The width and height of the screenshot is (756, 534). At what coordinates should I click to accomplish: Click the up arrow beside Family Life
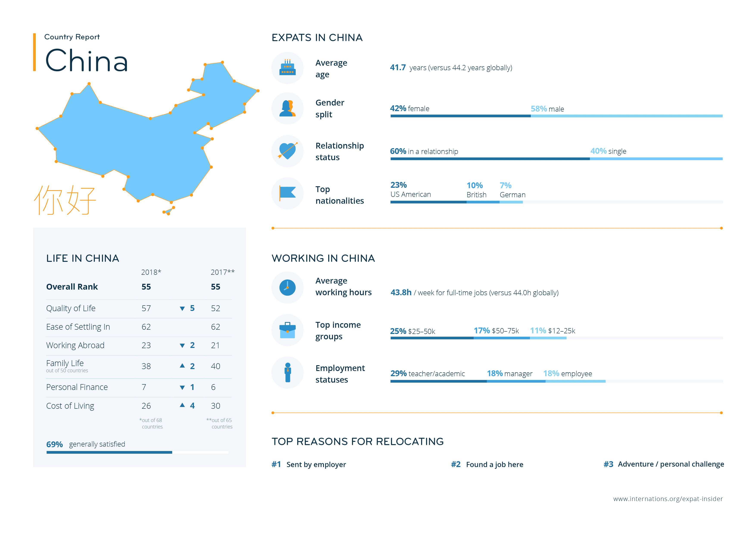(182, 366)
